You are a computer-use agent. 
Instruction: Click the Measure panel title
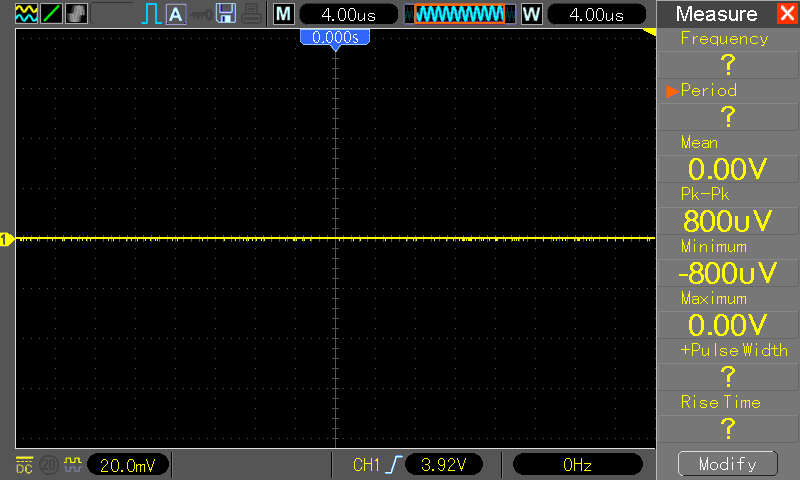716,14
